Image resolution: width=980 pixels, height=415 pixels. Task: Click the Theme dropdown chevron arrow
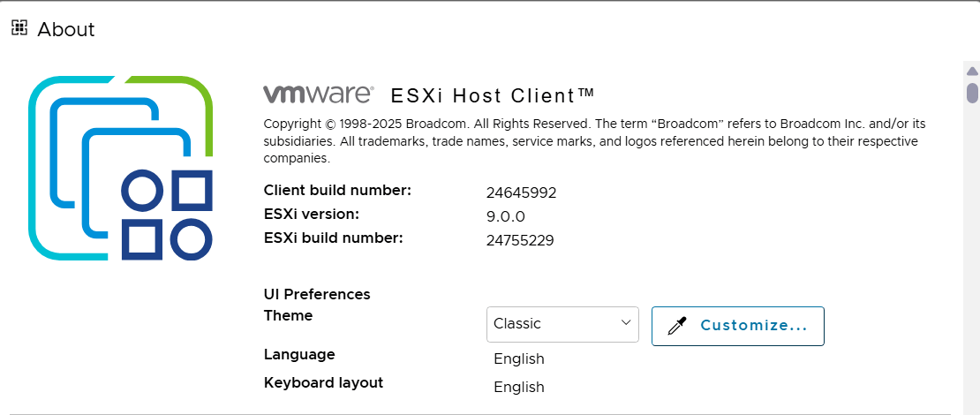pyautogui.click(x=626, y=323)
